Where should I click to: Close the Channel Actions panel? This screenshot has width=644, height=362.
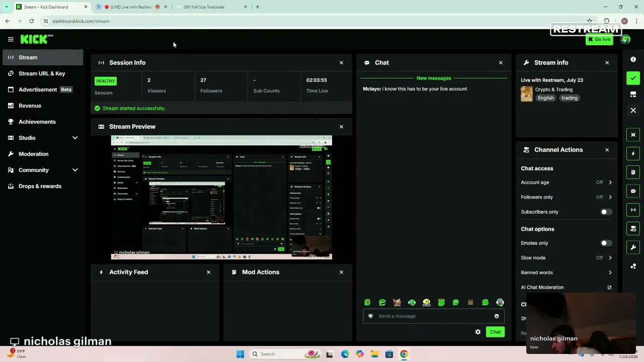click(x=607, y=150)
